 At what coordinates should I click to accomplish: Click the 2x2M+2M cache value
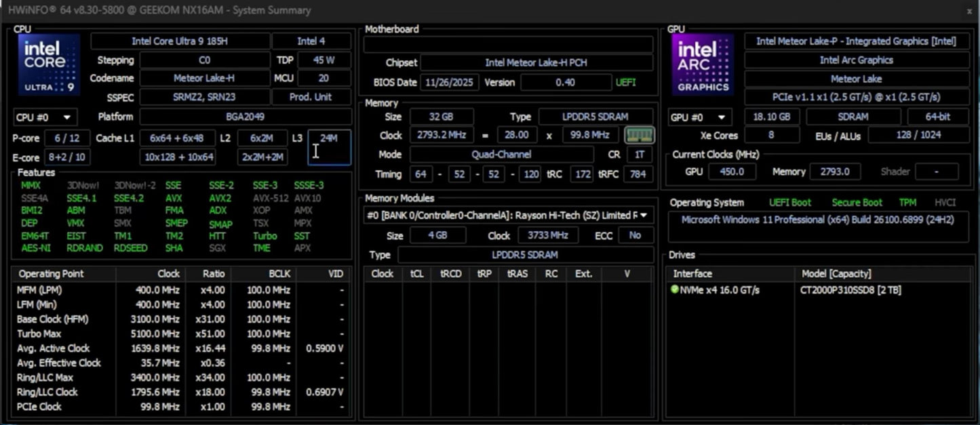[262, 157]
